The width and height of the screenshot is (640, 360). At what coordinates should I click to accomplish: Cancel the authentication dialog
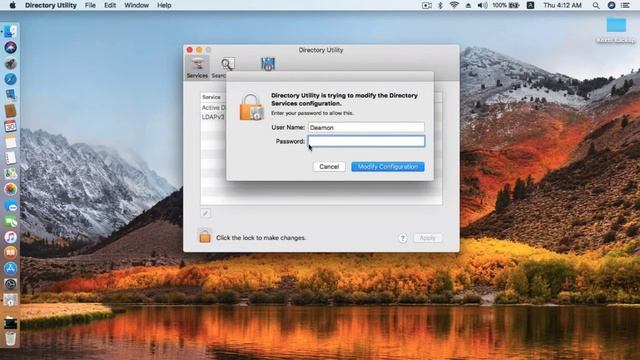coord(329,167)
